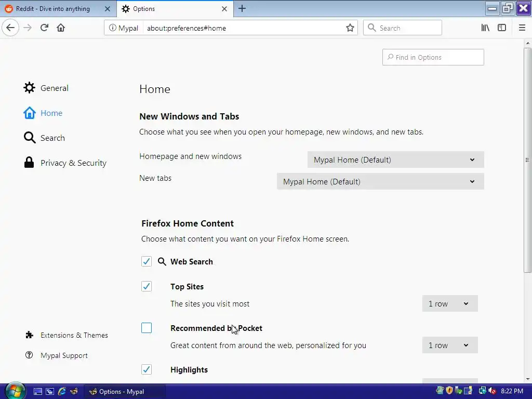
Task: Open the hamburger application menu
Action: coord(522,28)
